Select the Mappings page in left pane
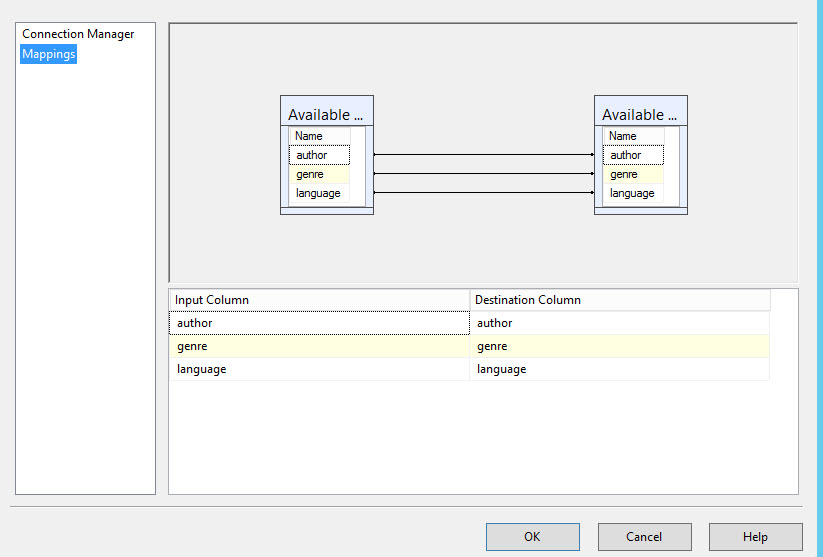The width and height of the screenshot is (823, 557). coord(49,54)
